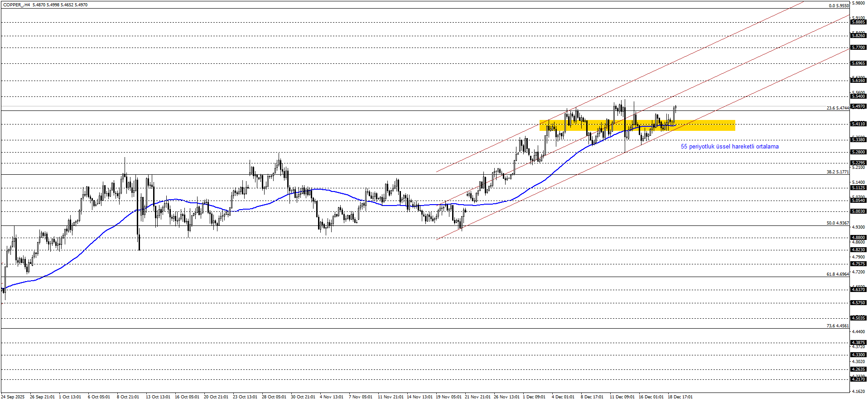Click the 4.6370 price level tag
The width and height of the screenshot is (868, 402).
858,290
